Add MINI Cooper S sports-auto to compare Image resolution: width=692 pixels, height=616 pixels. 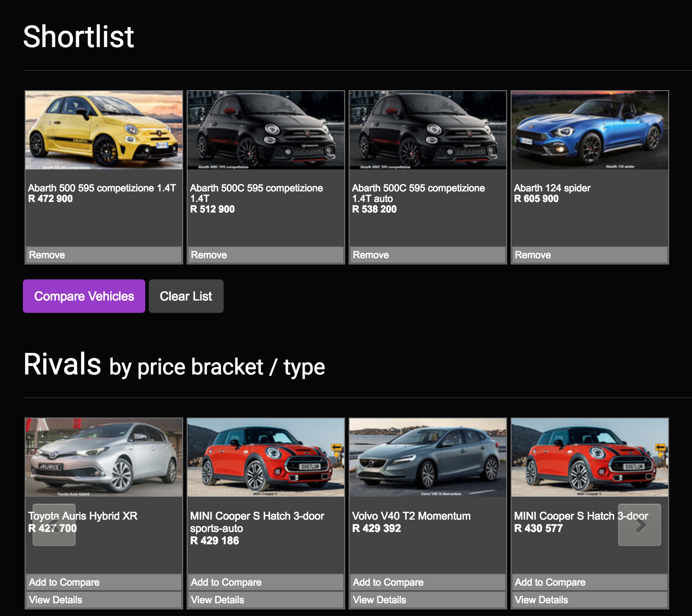coord(265,582)
